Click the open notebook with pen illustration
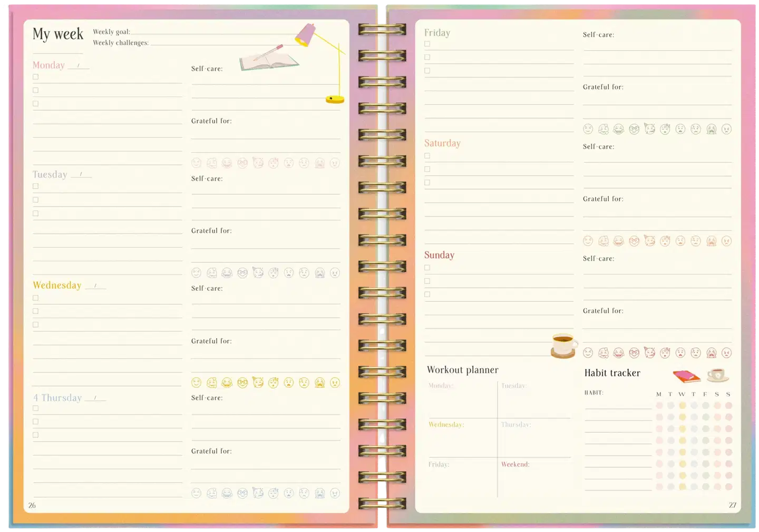Viewport: 759px width, 532px height. coord(269,59)
